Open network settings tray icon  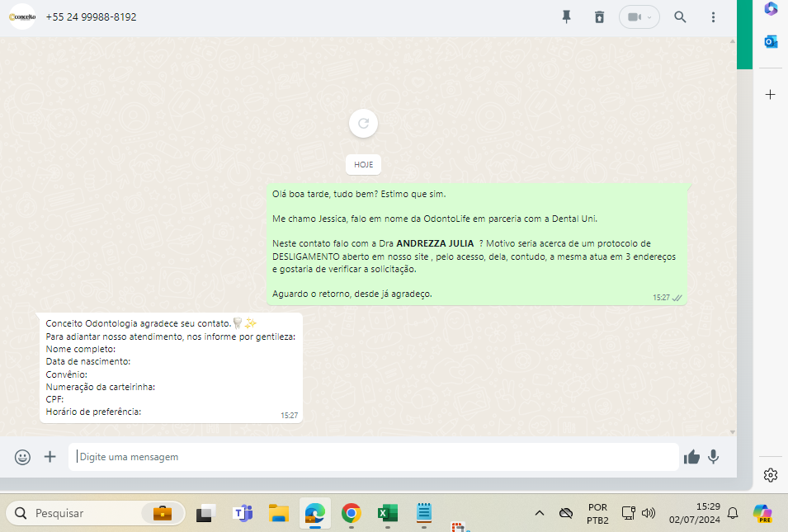click(x=628, y=513)
